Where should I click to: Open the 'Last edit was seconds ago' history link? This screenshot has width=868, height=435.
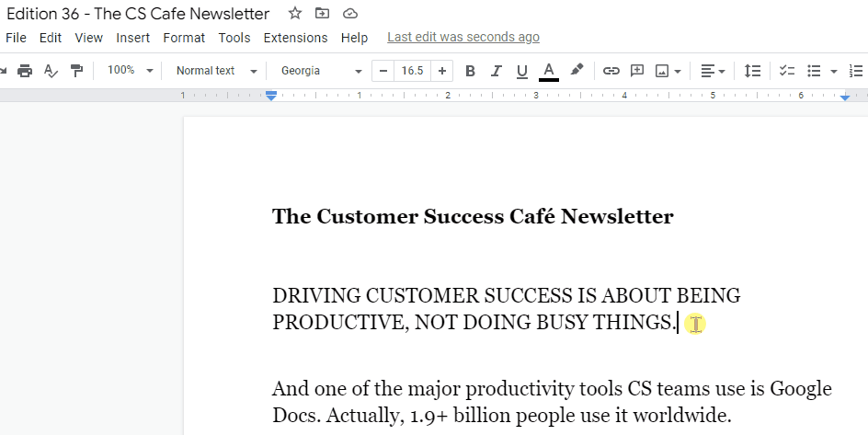coord(463,37)
